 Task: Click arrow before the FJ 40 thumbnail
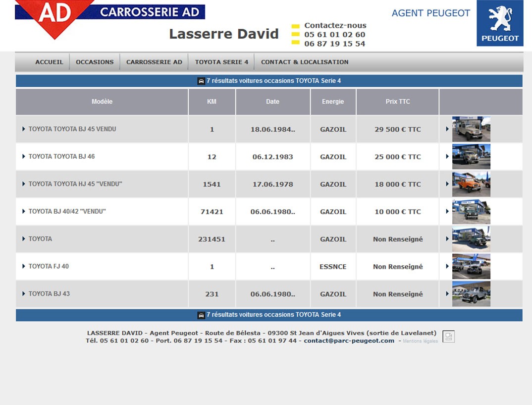[x=447, y=266]
